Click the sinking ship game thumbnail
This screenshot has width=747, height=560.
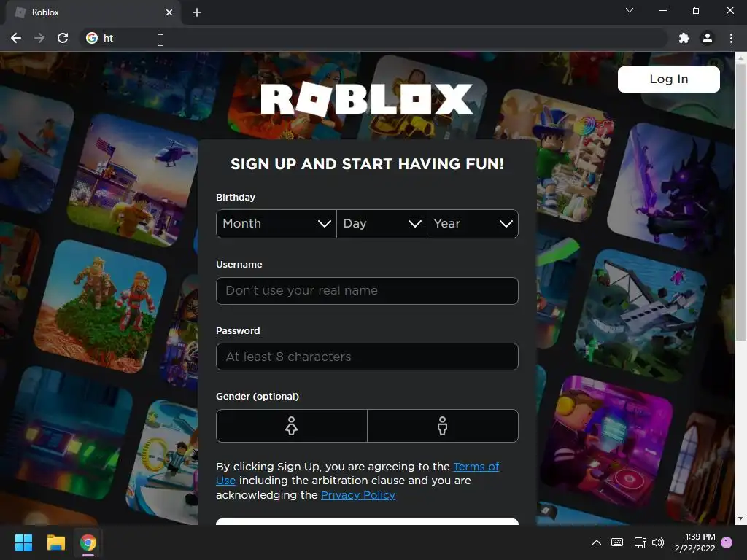[640, 314]
